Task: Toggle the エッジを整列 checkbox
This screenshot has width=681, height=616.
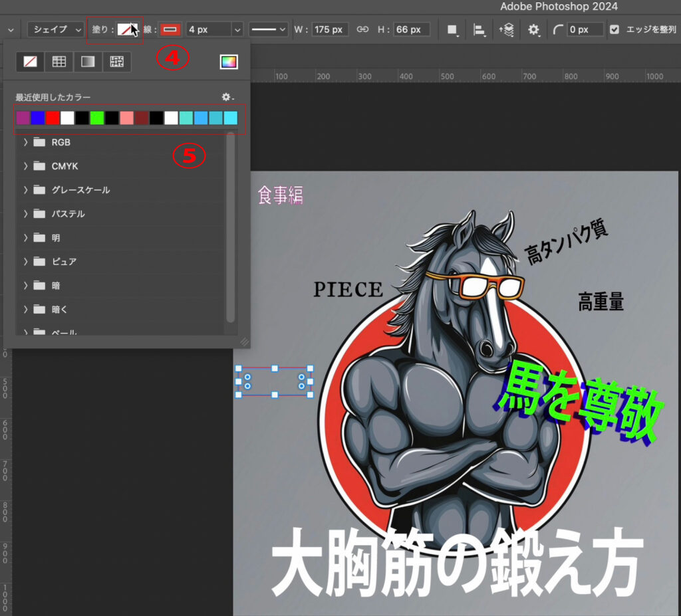Action: 614,29
